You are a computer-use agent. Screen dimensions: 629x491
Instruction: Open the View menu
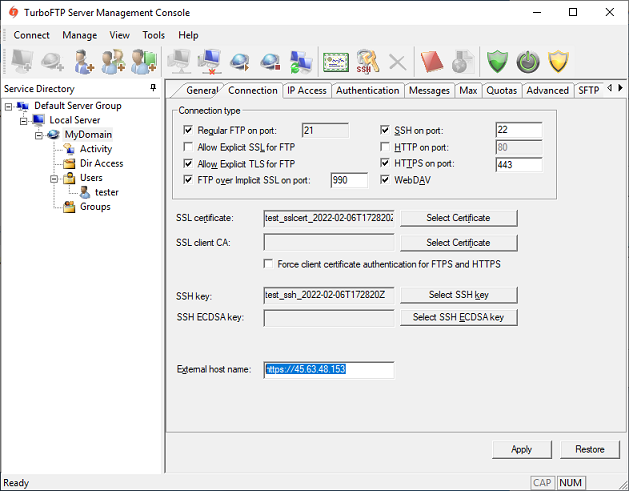[x=120, y=35]
